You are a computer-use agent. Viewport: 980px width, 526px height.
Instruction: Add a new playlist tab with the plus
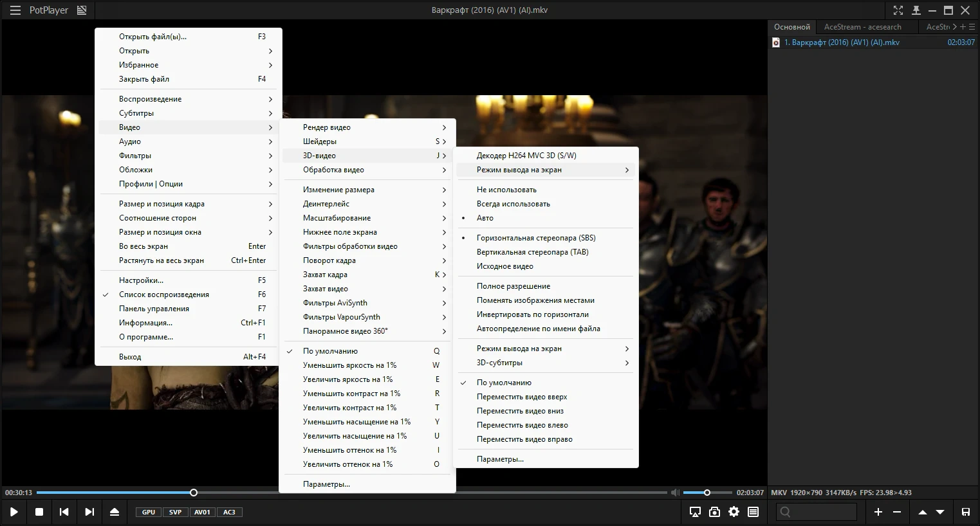click(x=963, y=27)
